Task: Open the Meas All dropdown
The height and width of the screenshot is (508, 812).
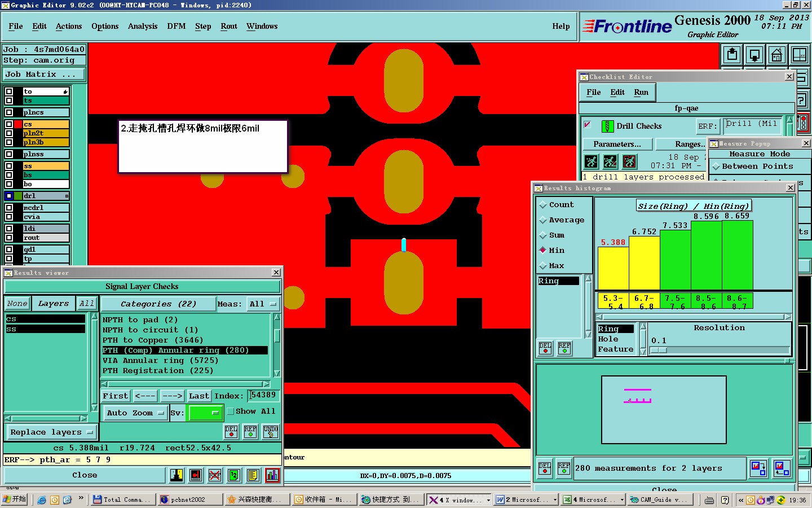Action: (x=263, y=304)
